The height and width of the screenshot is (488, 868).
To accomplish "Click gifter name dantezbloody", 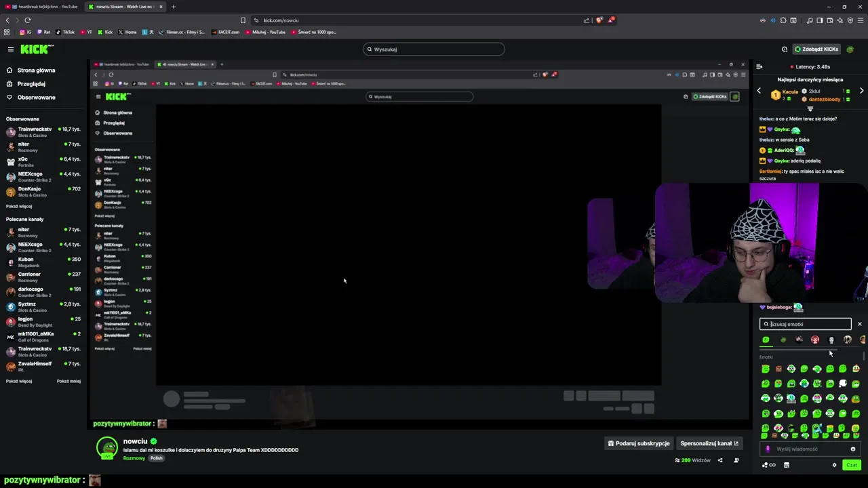I will click(x=824, y=99).
